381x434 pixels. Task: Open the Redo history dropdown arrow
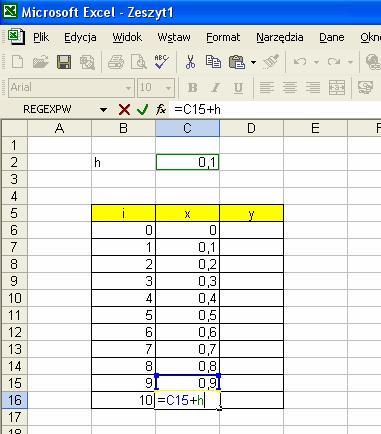[x=350, y=62]
